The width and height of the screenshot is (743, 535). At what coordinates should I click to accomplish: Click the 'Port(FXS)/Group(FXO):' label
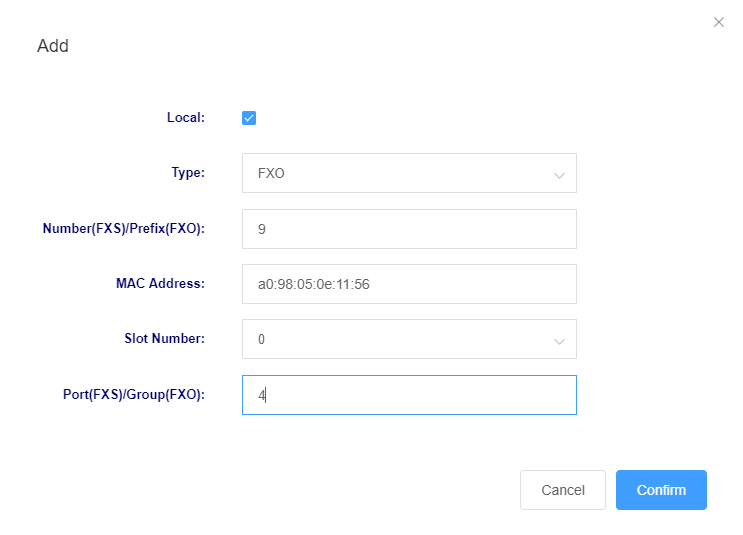[x=134, y=394]
